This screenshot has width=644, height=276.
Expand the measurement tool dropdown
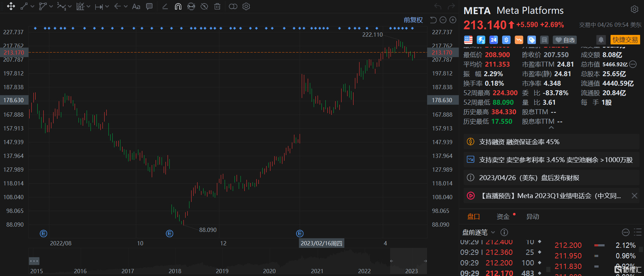tap(107, 6)
